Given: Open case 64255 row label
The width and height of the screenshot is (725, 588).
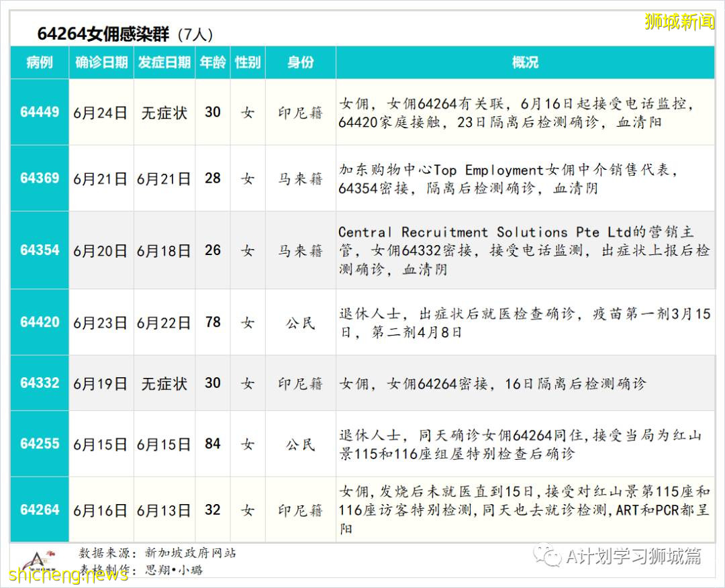Looking at the screenshot, I should click(40, 444).
